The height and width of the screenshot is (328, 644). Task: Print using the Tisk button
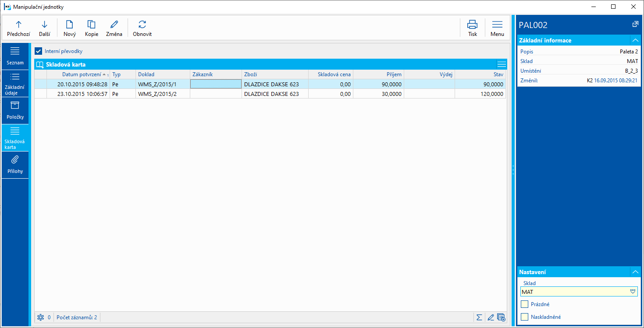pyautogui.click(x=472, y=28)
